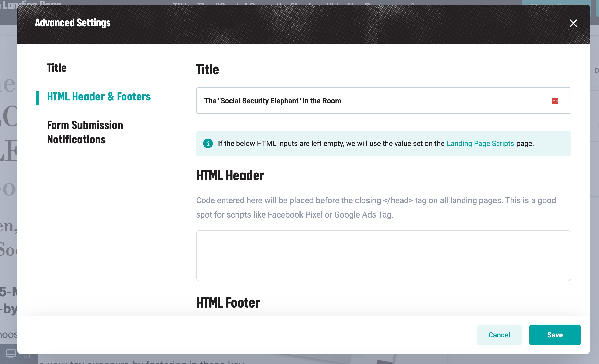599x364 pixels.
Task: Switch to desktop preview icon at bottom left
Action: click(x=11, y=354)
